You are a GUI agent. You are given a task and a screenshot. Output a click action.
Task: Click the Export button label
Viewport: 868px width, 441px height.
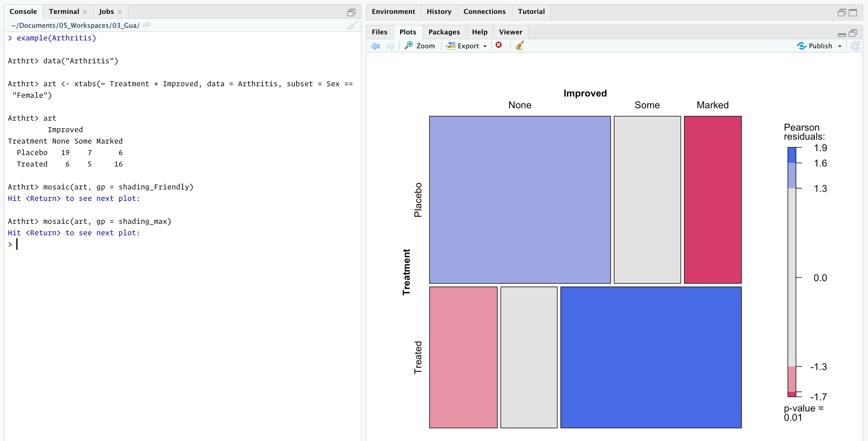pyautogui.click(x=468, y=46)
